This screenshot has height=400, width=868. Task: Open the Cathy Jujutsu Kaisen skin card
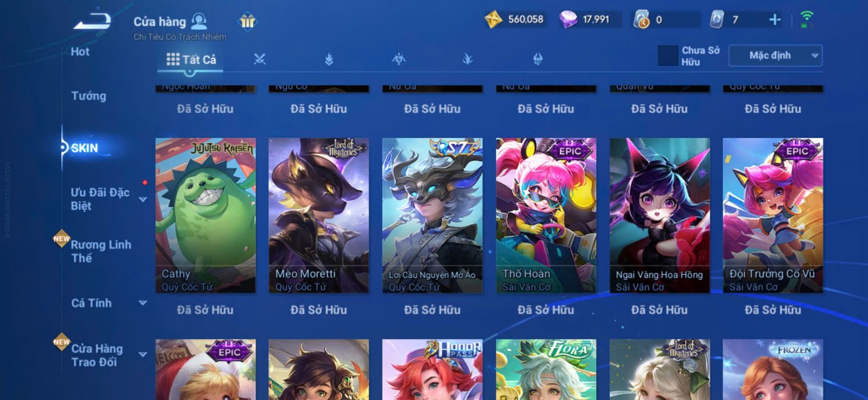(206, 215)
